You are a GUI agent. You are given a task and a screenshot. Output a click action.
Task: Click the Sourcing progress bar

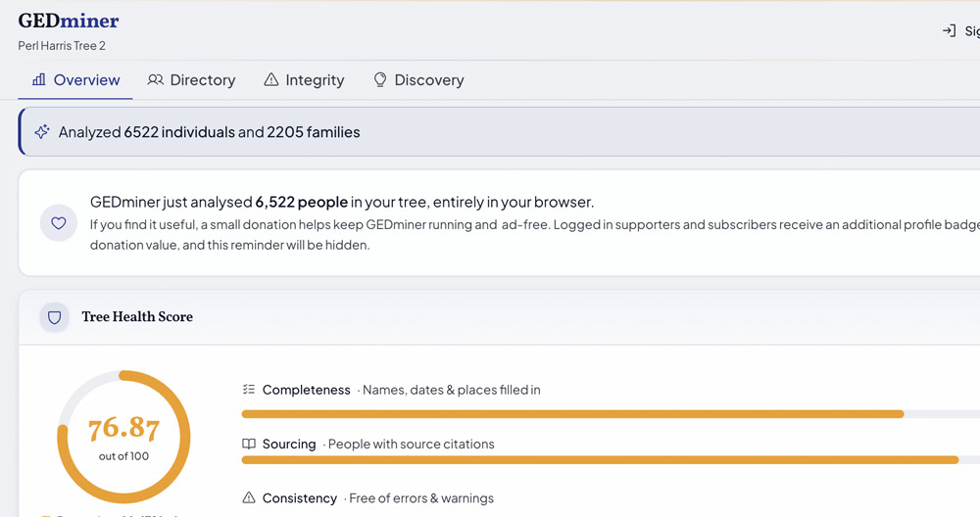pyautogui.click(x=611, y=460)
